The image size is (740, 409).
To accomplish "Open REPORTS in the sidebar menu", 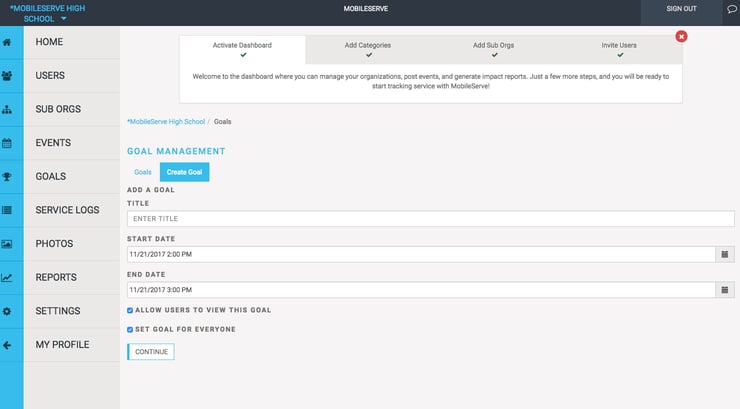I will 72,277.
